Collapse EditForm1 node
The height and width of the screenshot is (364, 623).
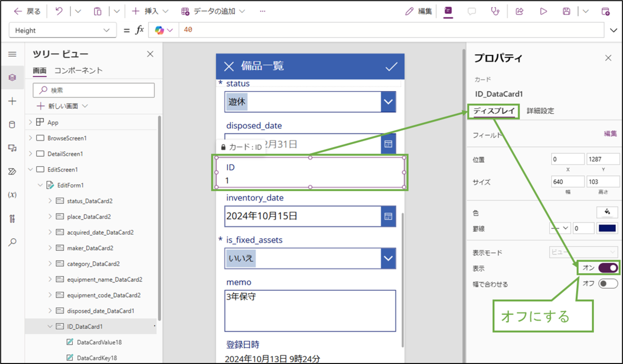40,185
